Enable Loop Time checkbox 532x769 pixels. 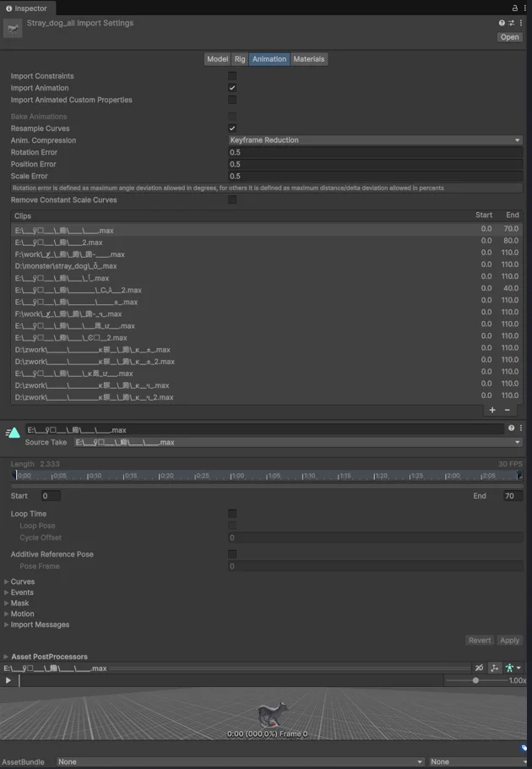[232, 514]
